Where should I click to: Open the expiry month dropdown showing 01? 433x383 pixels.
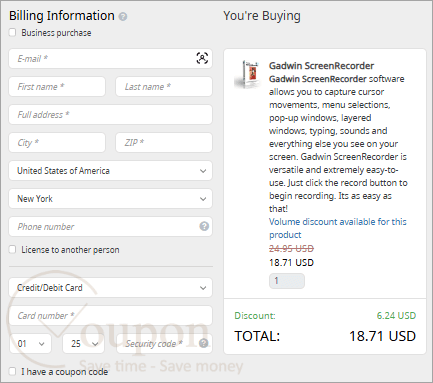[x=30, y=343]
